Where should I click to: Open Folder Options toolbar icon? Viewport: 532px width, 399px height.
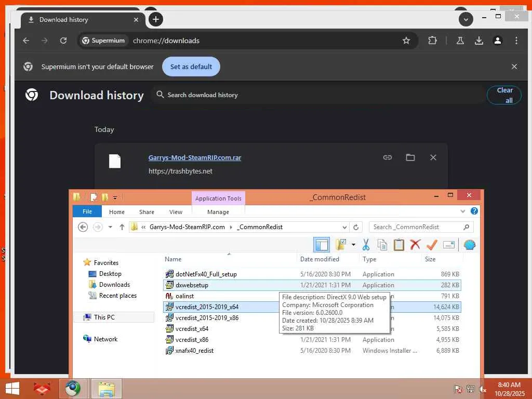(341, 245)
